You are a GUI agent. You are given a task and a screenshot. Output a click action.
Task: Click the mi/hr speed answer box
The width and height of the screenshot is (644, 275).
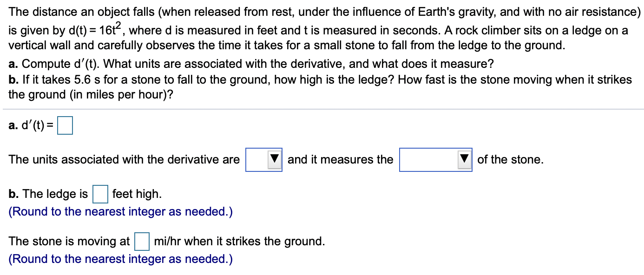click(x=141, y=241)
